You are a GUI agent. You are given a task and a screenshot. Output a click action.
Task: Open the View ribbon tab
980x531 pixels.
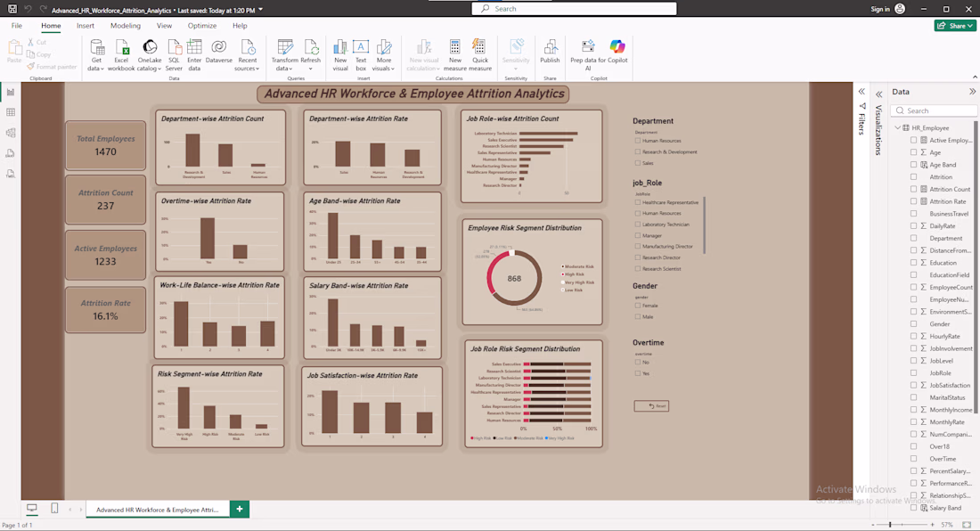165,26
